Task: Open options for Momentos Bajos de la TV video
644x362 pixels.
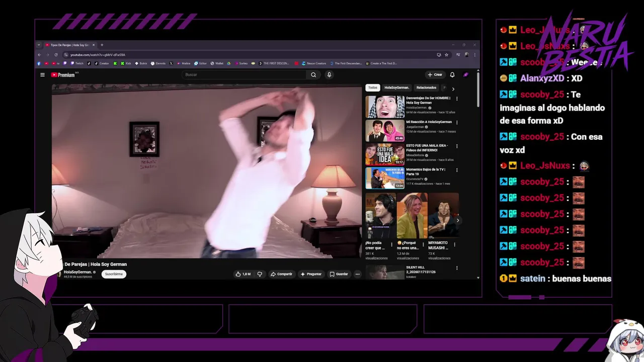Action: pyautogui.click(x=457, y=170)
